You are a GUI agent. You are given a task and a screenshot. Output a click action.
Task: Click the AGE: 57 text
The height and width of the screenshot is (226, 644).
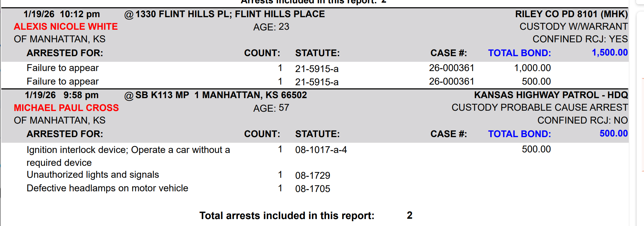tap(271, 108)
